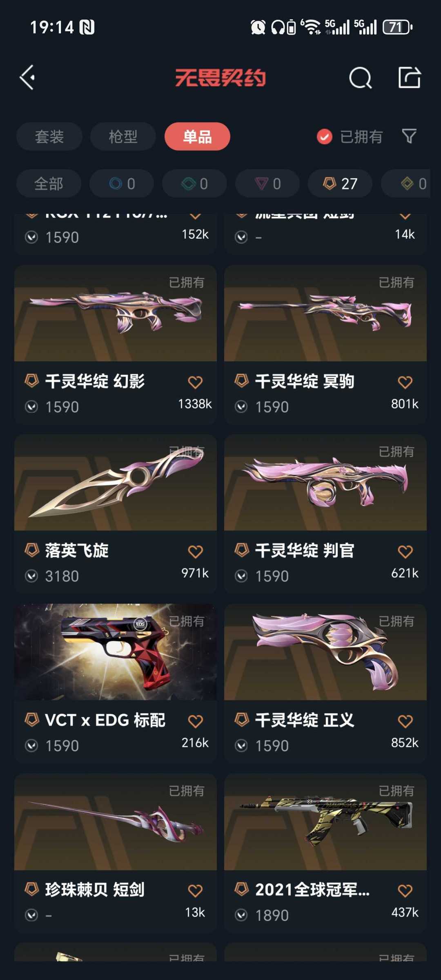Screen dimensions: 441x980
Task: Switch to the 枪型 tab
Action: coord(123,136)
